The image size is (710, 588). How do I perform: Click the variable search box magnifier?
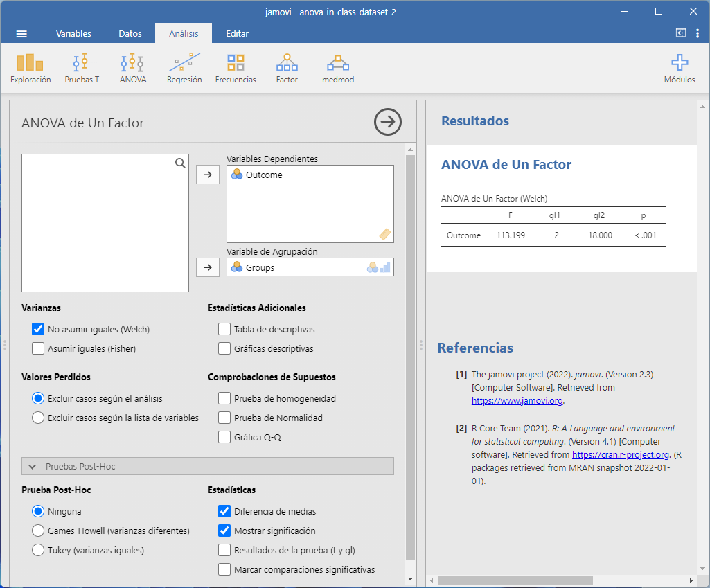(x=180, y=163)
